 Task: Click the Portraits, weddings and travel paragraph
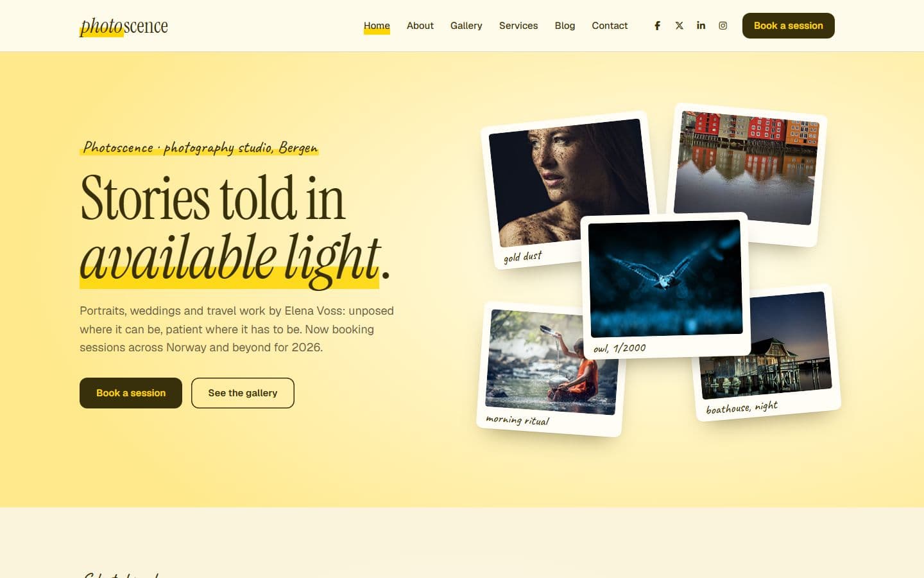coord(237,329)
